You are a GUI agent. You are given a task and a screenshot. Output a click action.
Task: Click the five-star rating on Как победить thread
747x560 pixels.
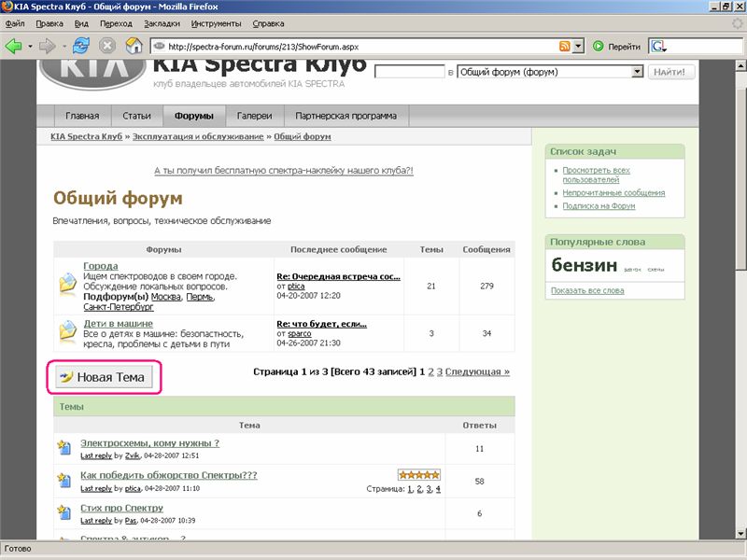(418, 474)
